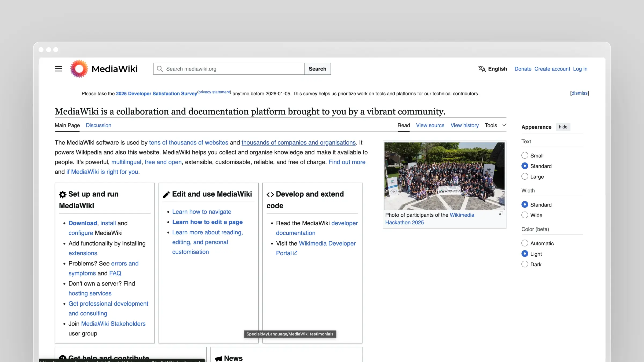Enlarge the Hackathon 2025 photo via its expand icon

(501, 213)
